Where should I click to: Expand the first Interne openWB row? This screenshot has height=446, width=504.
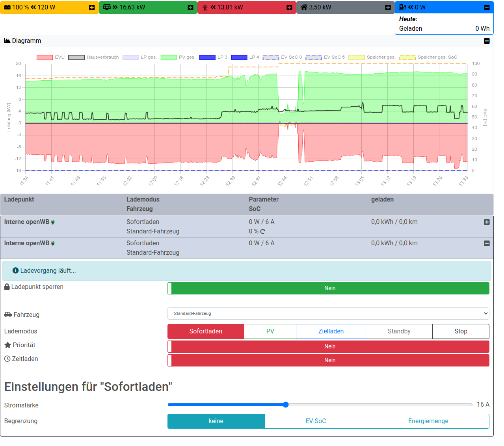click(x=487, y=222)
